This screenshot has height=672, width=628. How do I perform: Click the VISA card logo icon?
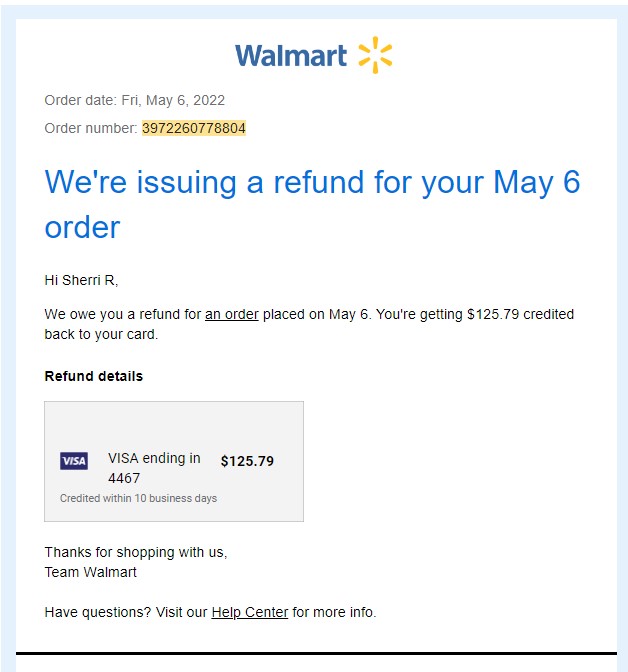click(x=74, y=461)
